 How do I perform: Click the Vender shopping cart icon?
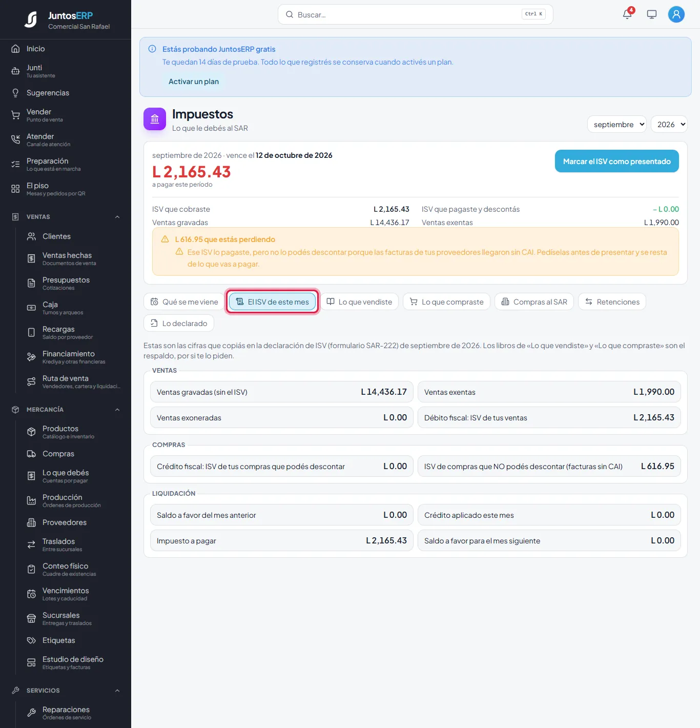coord(15,115)
